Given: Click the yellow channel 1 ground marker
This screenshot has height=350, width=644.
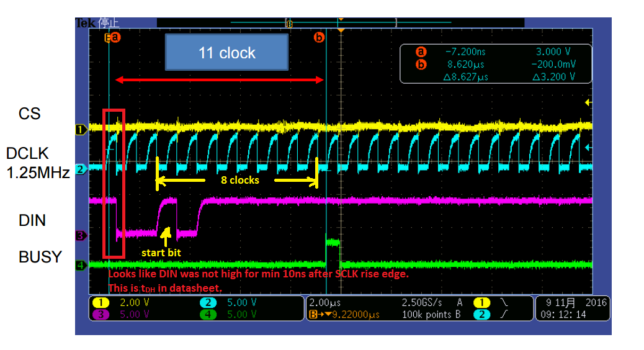Looking at the screenshot, I should [81, 130].
